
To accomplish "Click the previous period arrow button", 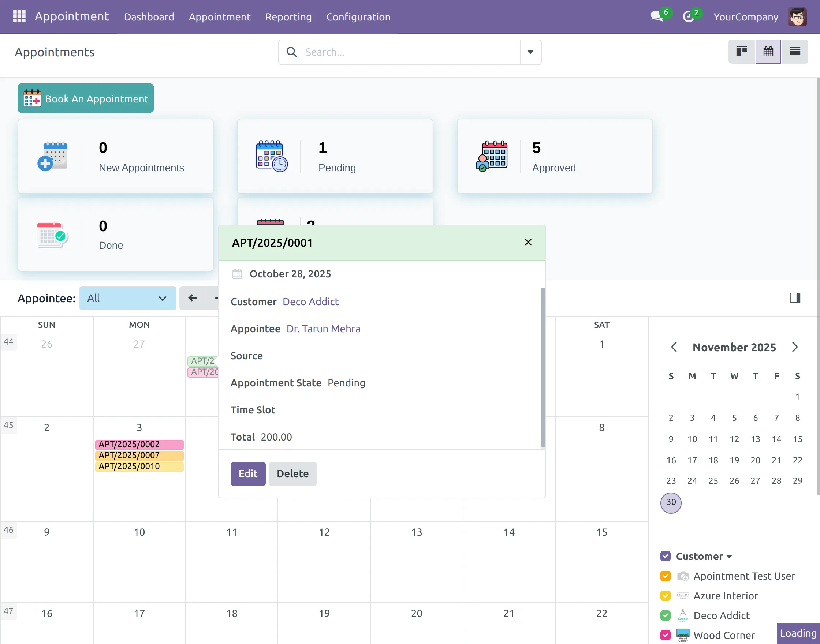I will pos(193,298).
